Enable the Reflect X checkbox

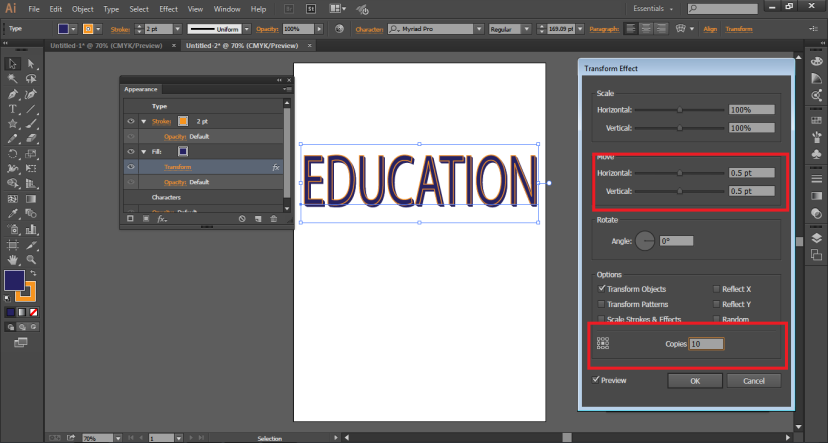point(716,289)
